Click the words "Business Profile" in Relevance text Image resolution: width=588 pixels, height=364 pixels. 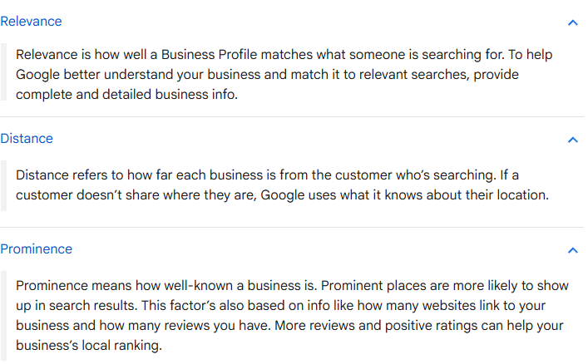(210, 55)
